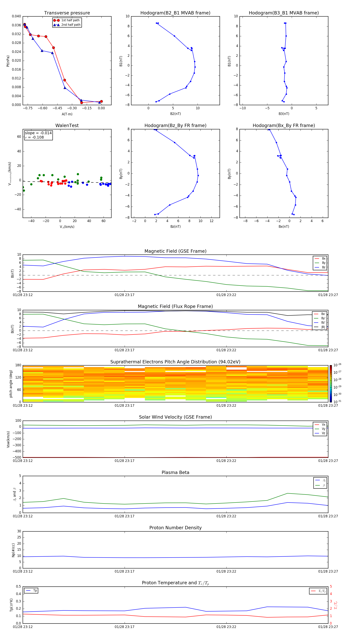Select the Suprathermal Electrons Pitch Angle Distribution title
The height and width of the screenshot is (644, 351).
click(175, 362)
